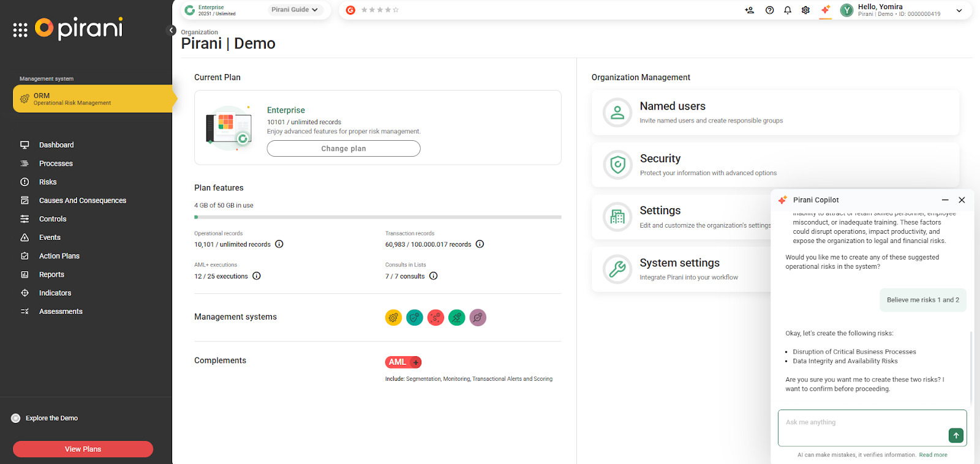This screenshot has width=980, height=464.
Task: Open the Settings organization card
Action: (x=681, y=217)
